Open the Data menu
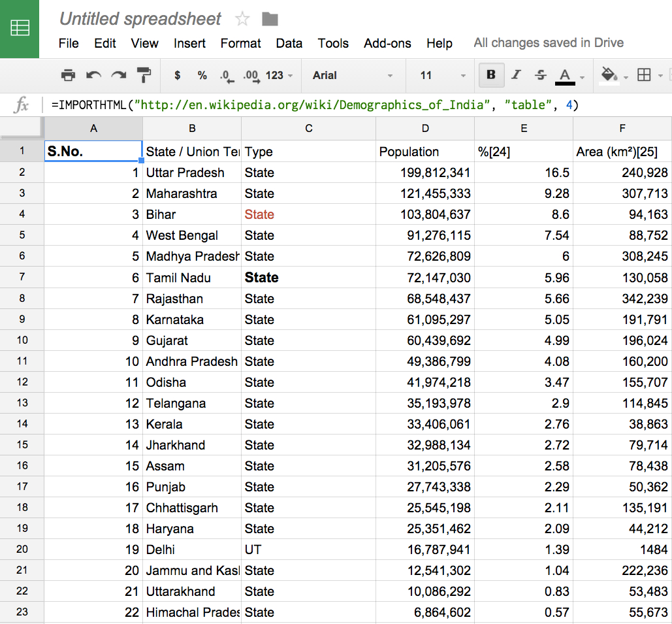Image resolution: width=672 pixels, height=624 pixels. (289, 43)
